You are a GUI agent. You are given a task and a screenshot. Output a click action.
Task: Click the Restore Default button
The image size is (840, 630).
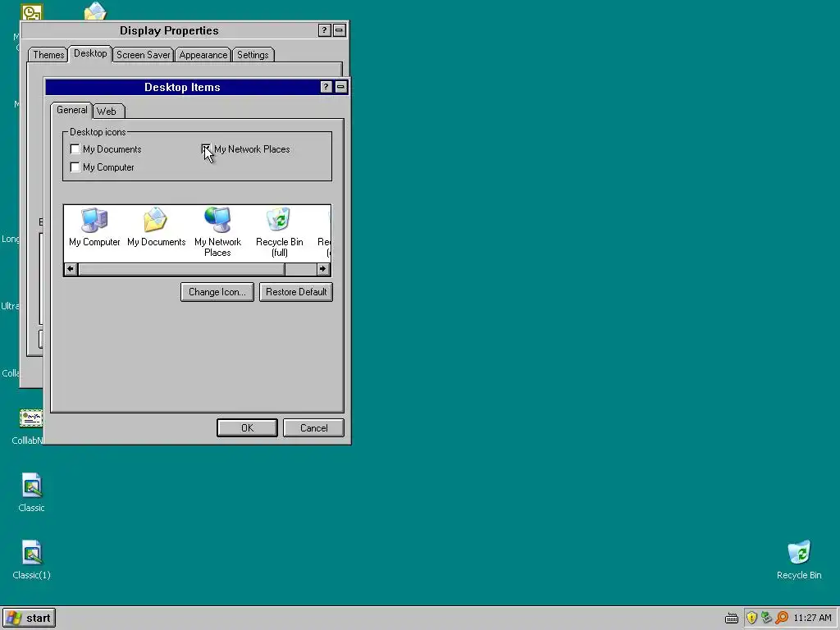[296, 292]
